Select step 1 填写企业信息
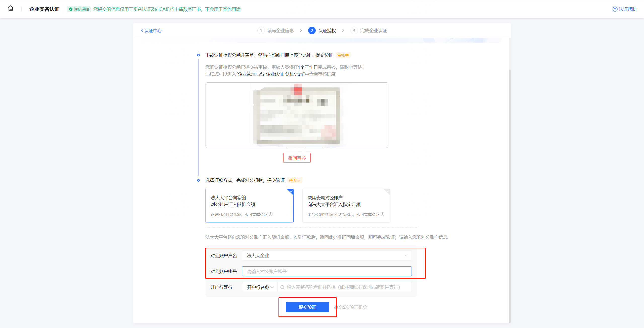This screenshot has height=328, width=644. pos(276,31)
